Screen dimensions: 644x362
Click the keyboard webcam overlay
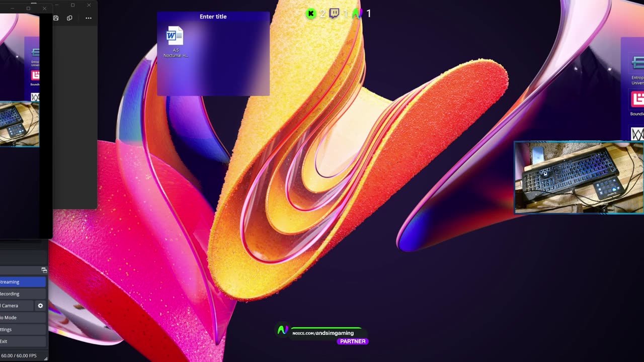579,177
